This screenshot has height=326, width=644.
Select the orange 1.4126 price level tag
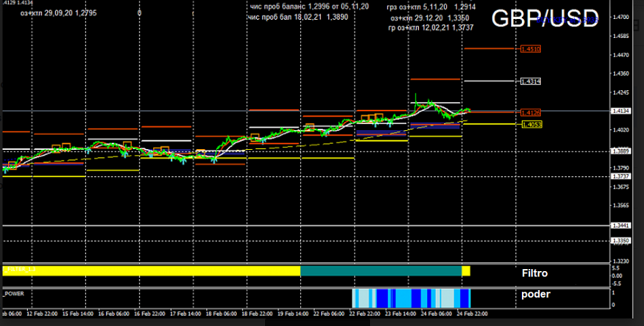pos(530,113)
